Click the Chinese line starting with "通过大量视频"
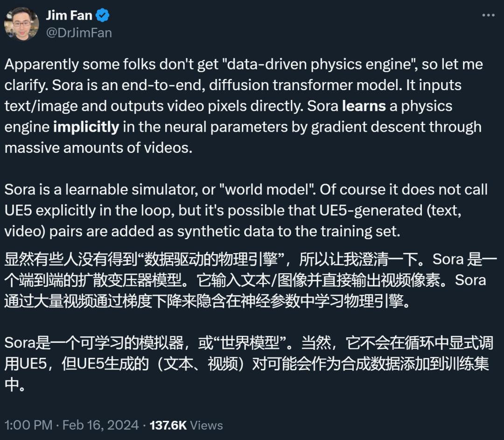Viewport: 504px width, 440px height. pyautogui.click(x=208, y=301)
